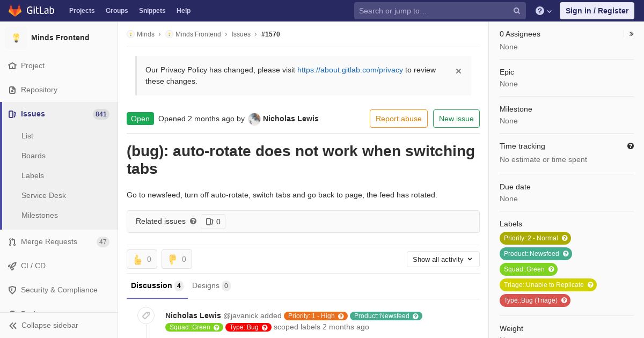The width and height of the screenshot is (644, 338).
Task: Click the Related issues help icon
Action: click(193, 221)
